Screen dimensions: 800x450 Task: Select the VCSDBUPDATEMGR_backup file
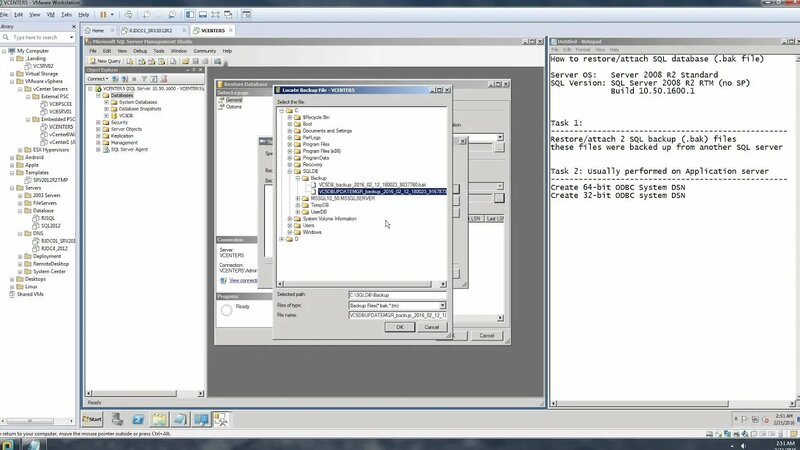[x=382, y=191]
